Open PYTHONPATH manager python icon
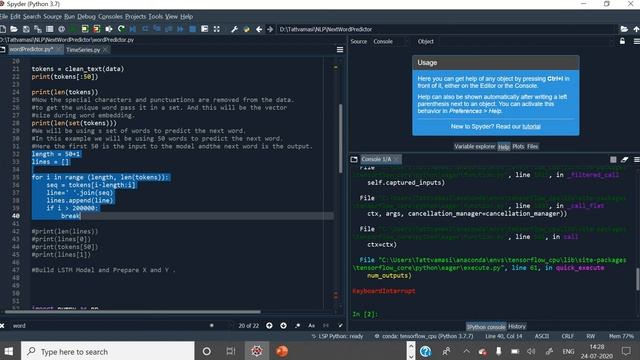640x360 pixels. 246,29
